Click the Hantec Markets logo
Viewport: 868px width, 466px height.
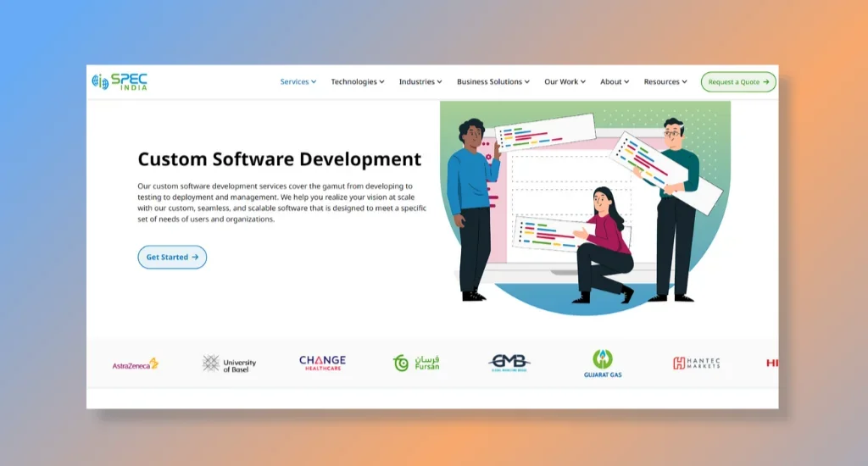(697, 363)
